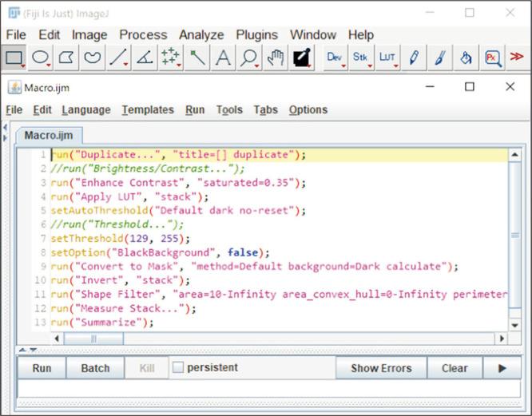The width and height of the screenshot is (532, 416).
Task: Click the Run button
Action: [x=42, y=368]
